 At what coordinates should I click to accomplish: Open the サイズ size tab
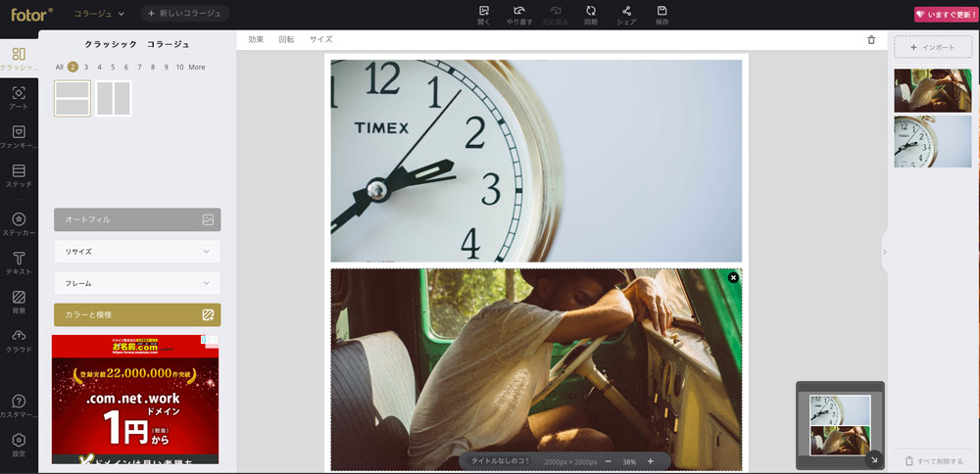320,39
